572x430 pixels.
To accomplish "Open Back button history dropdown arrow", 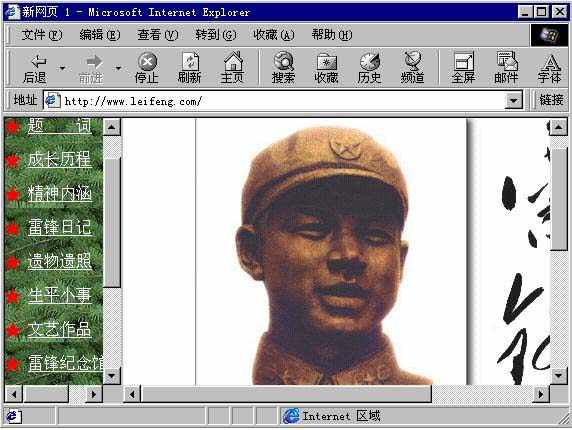I will click(62, 68).
